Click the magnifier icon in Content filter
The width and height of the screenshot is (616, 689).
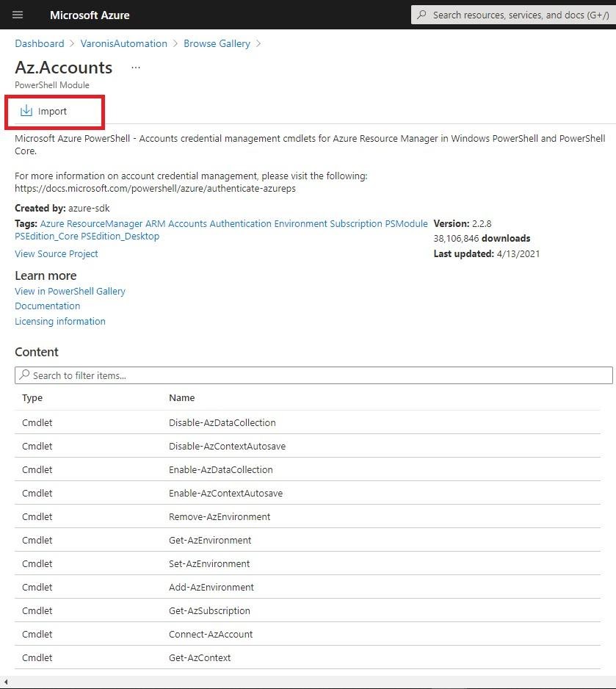coord(24,375)
